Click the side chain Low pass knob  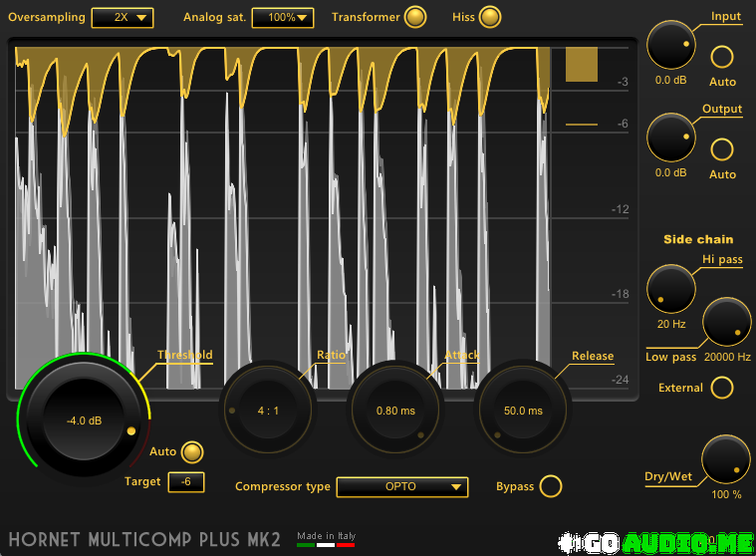click(726, 322)
